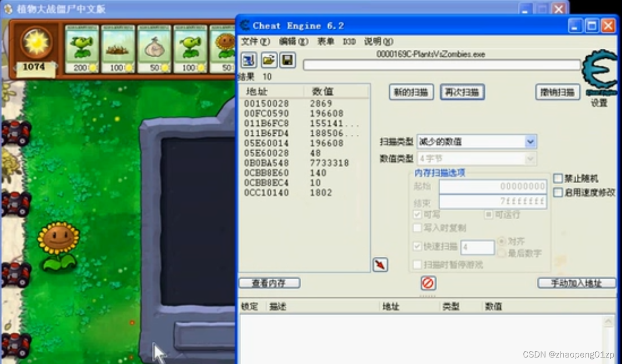Select the 200-sun Repeater seed packet
622x364 pixels.
point(82,50)
